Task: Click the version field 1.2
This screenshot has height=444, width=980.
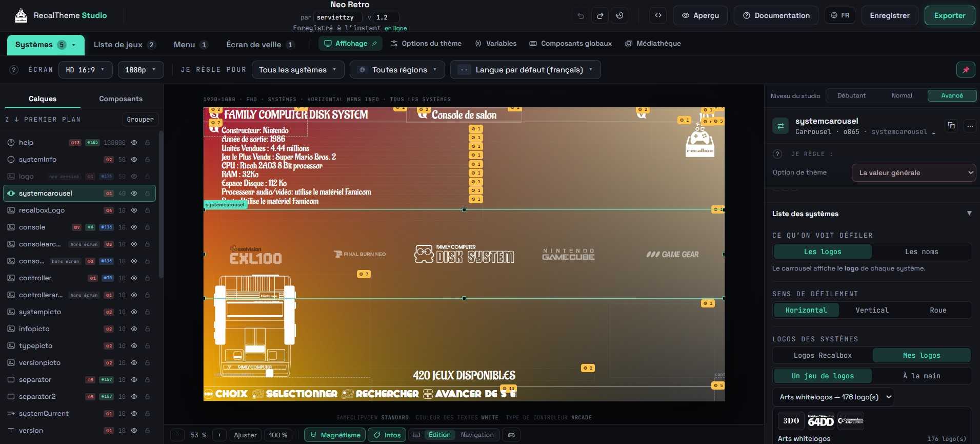Action: point(386,17)
